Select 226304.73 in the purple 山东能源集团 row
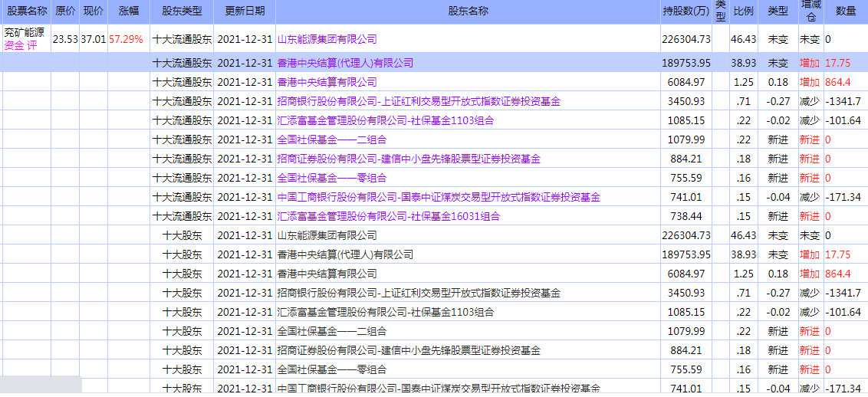 [x=686, y=39]
